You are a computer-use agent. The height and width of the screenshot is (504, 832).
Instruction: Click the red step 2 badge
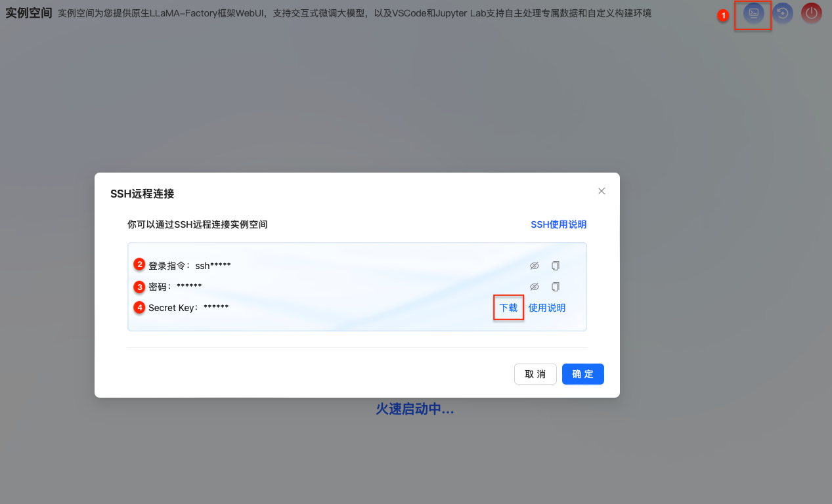coord(139,264)
